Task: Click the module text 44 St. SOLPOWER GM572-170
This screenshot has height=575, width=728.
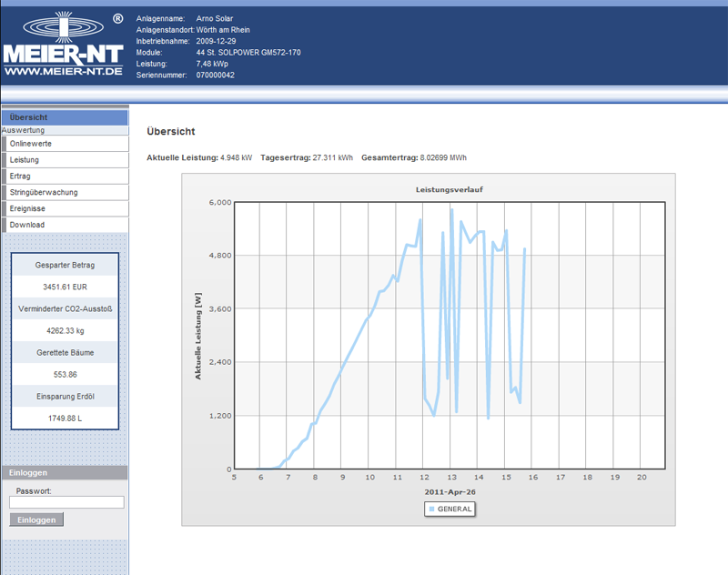Action: coord(248,53)
